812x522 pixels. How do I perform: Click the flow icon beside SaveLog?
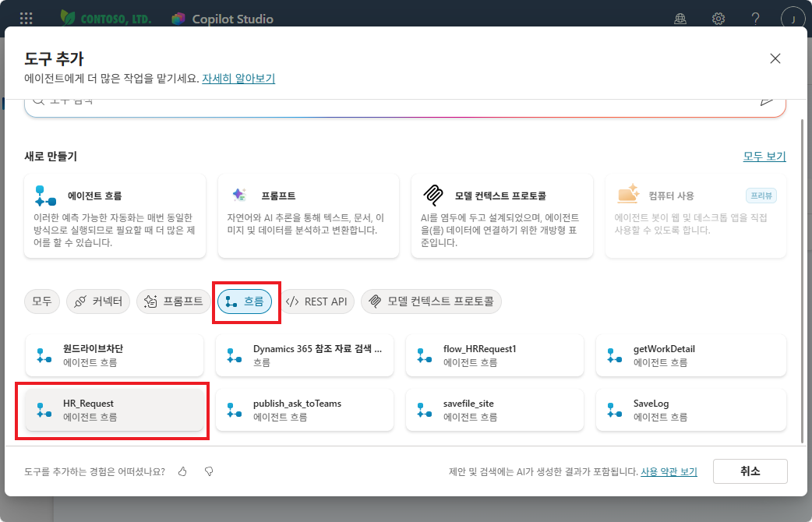click(614, 410)
